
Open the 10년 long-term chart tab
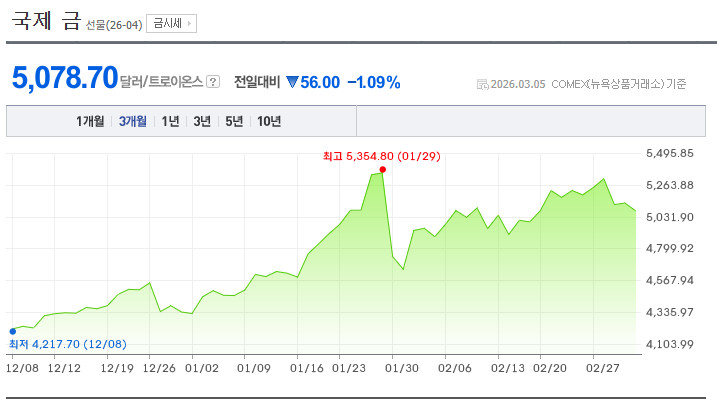(269, 122)
